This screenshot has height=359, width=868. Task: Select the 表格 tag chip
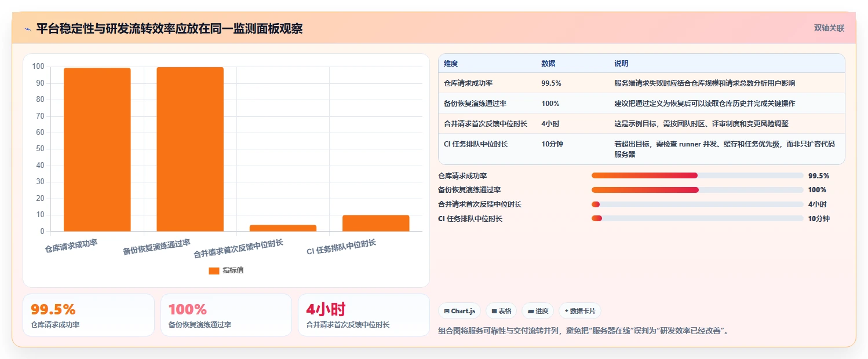501,311
